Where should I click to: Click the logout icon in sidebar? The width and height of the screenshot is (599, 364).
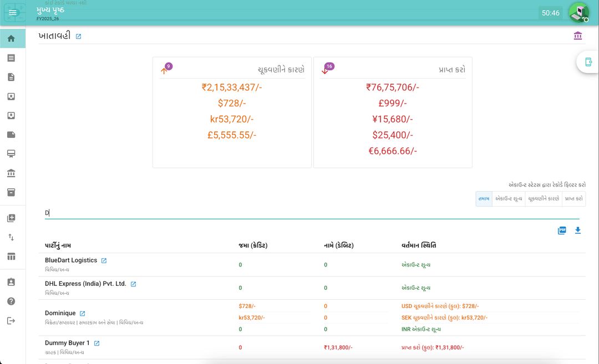(x=11, y=321)
